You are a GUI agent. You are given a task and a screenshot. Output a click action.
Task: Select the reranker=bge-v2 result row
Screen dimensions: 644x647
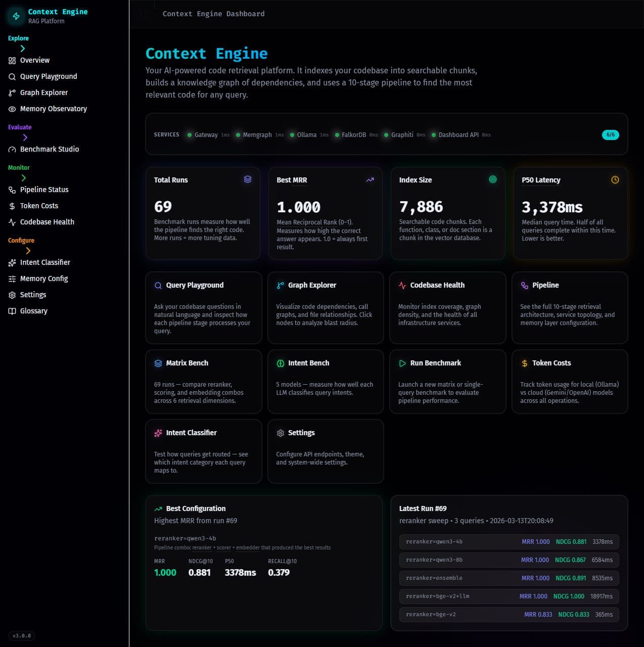click(509, 615)
